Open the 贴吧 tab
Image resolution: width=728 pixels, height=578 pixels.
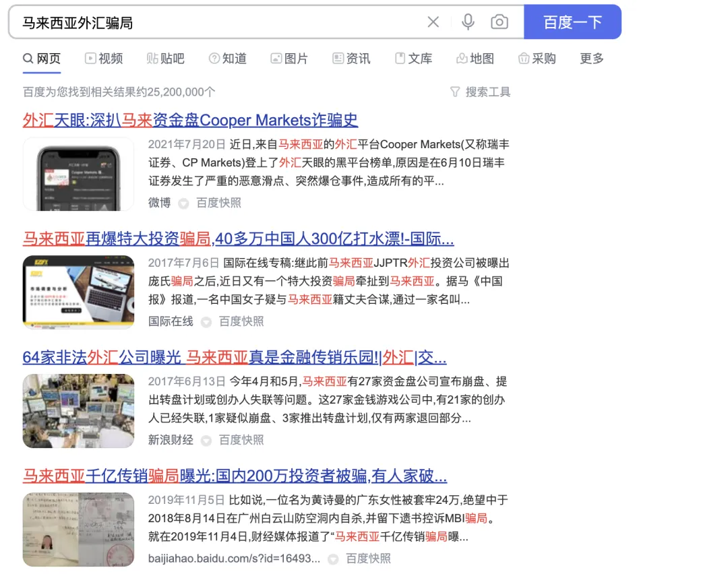[x=165, y=59]
